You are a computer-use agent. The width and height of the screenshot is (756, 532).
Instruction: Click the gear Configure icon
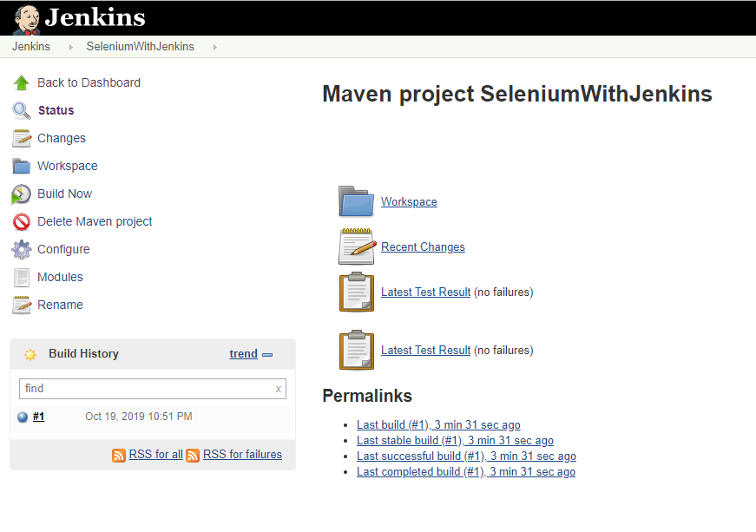point(21,250)
